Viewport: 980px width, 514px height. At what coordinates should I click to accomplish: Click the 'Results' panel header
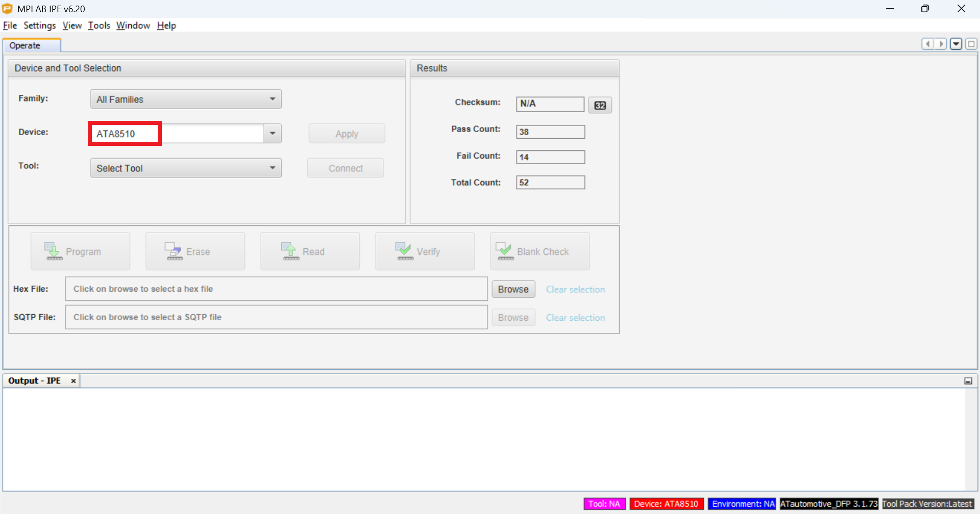click(x=514, y=68)
